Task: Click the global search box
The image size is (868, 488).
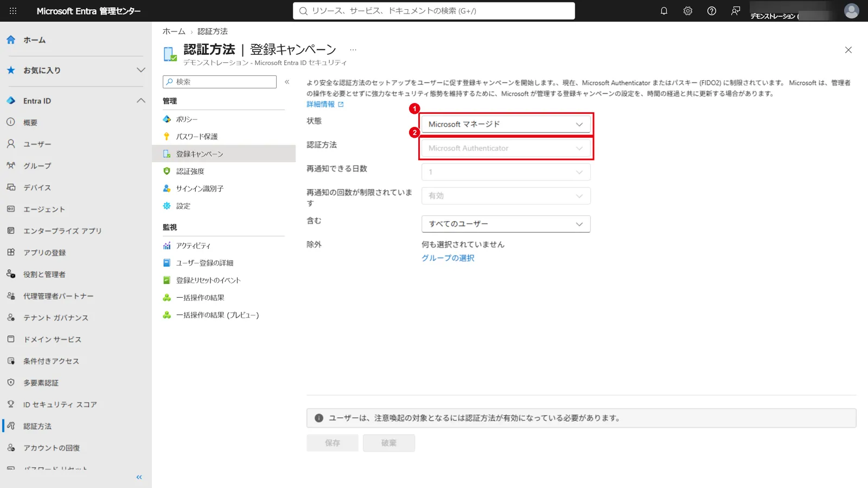Action: (x=434, y=11)
